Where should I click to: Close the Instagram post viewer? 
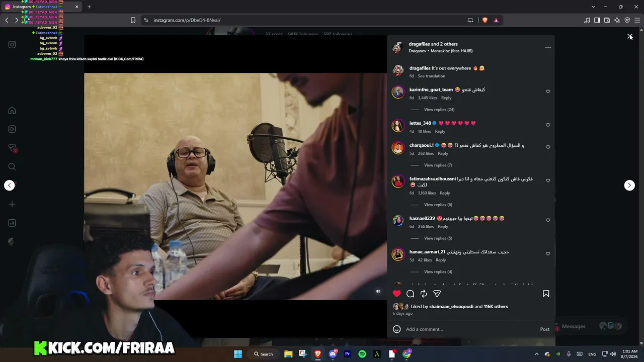click(630, 37)
